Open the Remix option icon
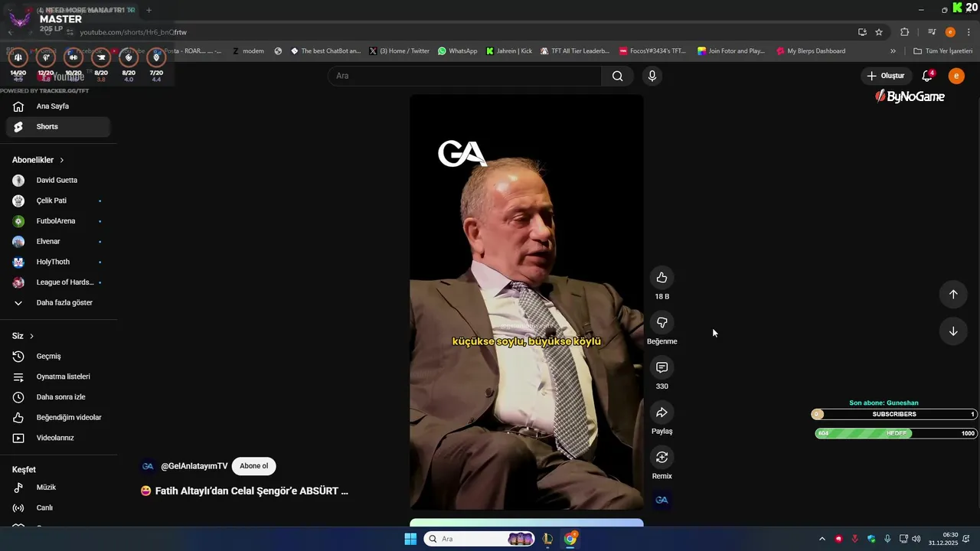 662,457
